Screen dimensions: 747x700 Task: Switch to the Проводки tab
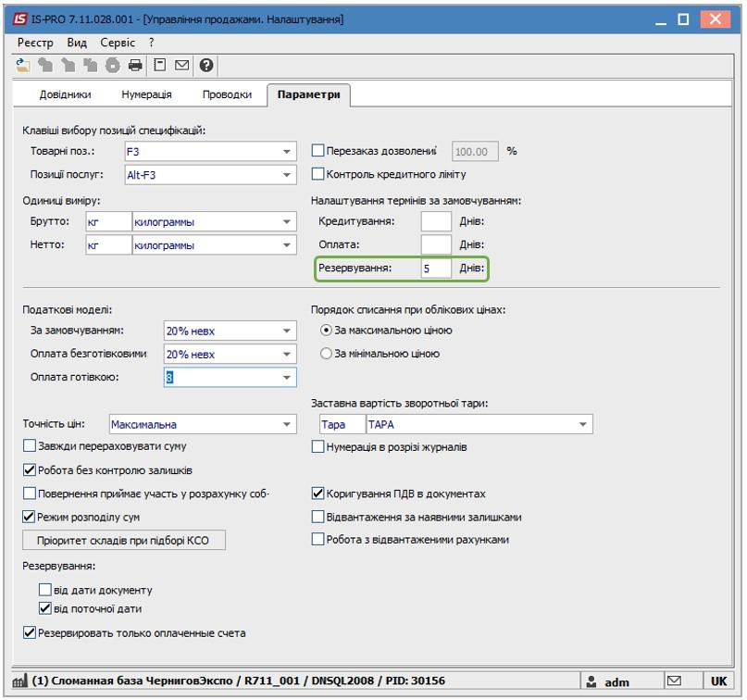pyautogui.click(x=227, y=94)
